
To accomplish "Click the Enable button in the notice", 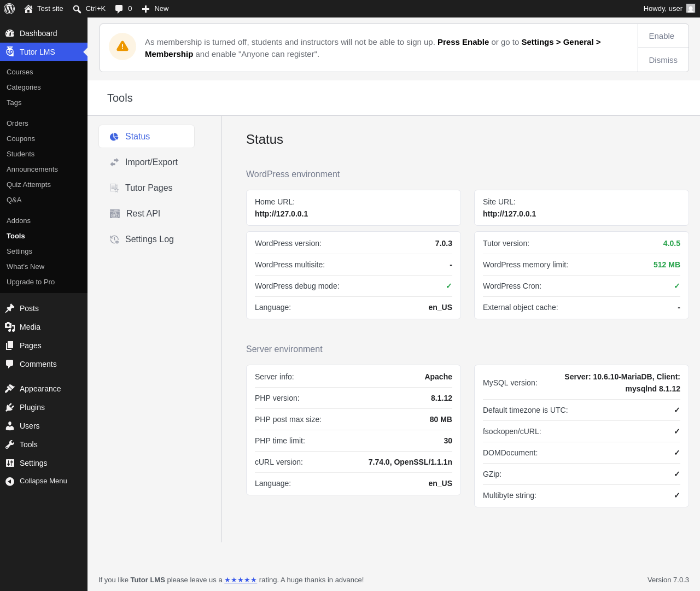I will click(663, 36).
